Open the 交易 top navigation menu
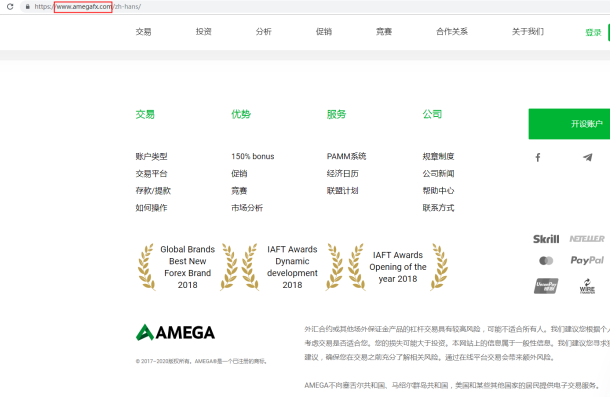 coord(144,32)
